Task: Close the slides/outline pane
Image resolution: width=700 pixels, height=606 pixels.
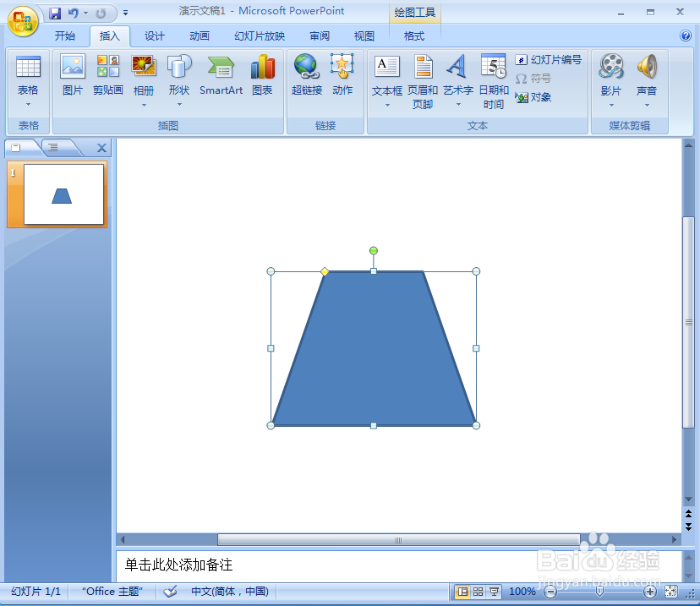Action: tap(101, 148)
